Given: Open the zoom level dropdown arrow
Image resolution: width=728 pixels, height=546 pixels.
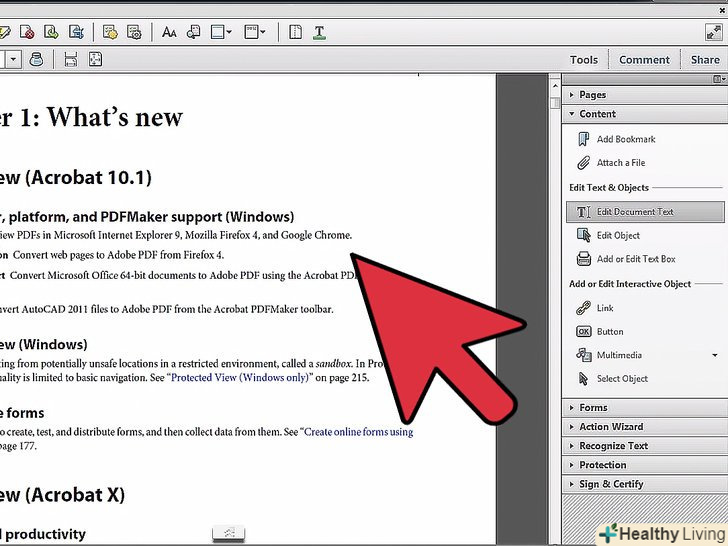Looking at the screenshot, I should (13, 59).
